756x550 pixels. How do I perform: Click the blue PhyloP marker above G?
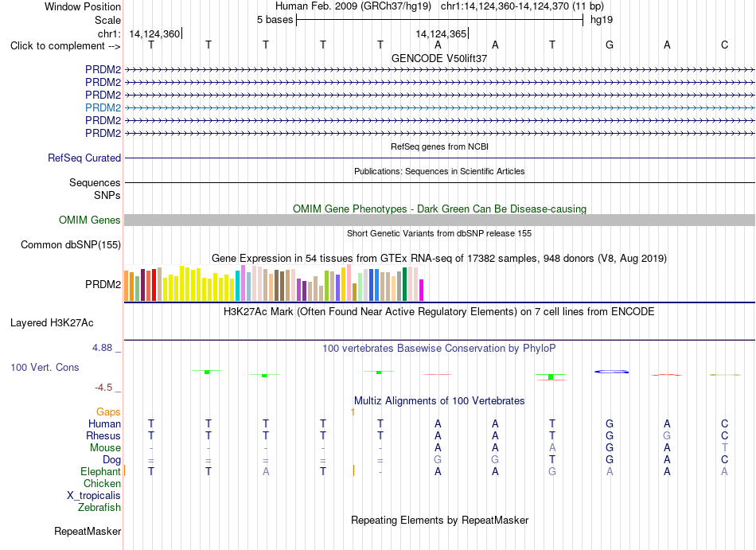(x=611, y=372)
